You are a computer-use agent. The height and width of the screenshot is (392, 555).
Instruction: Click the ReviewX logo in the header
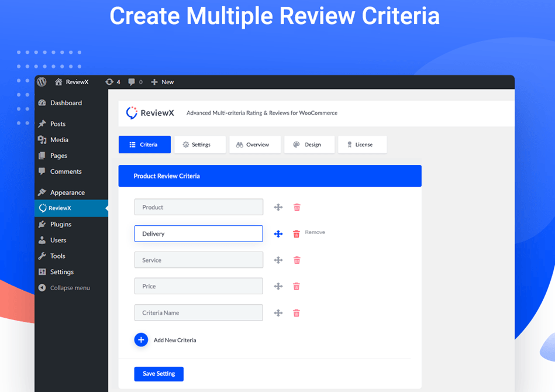tap(150, 113)
